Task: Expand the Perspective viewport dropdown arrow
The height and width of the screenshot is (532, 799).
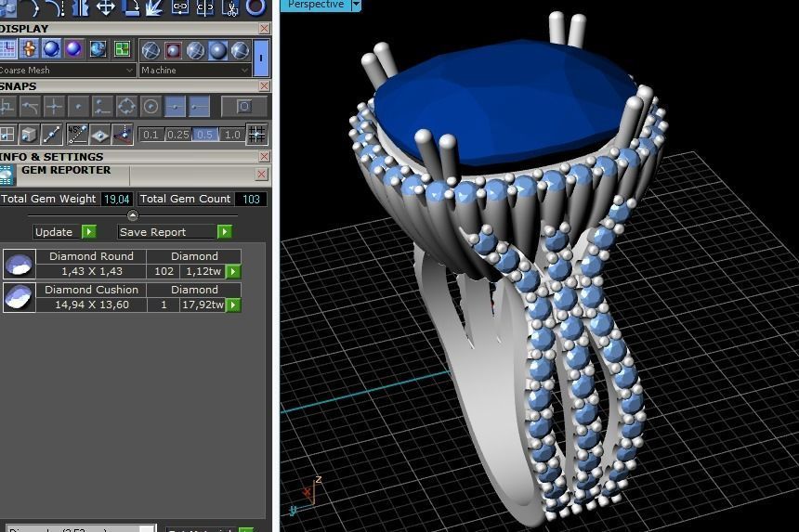Action: [356, 5]
